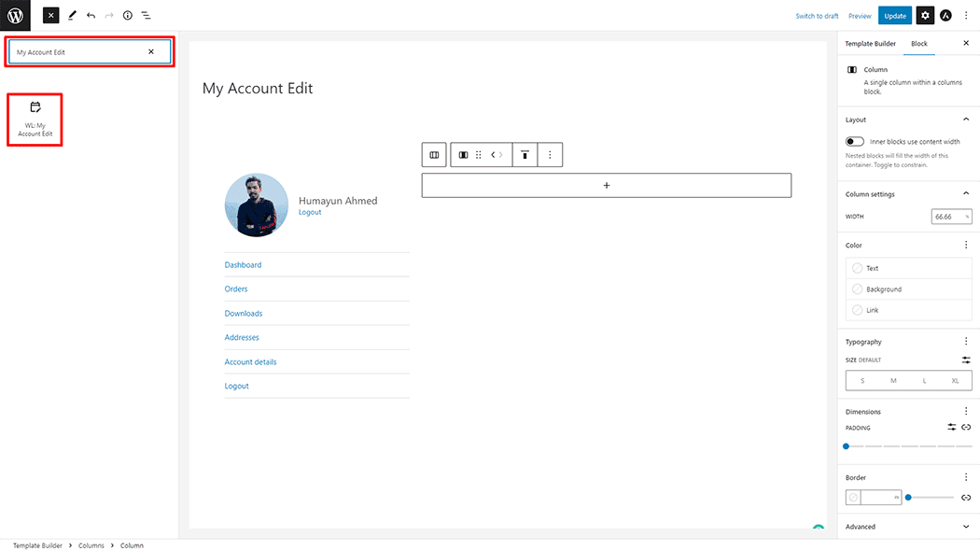The height and width of the screenshot is (551, 980).
Task: Expand the Advanced settings section
Action: pos(966,526)
